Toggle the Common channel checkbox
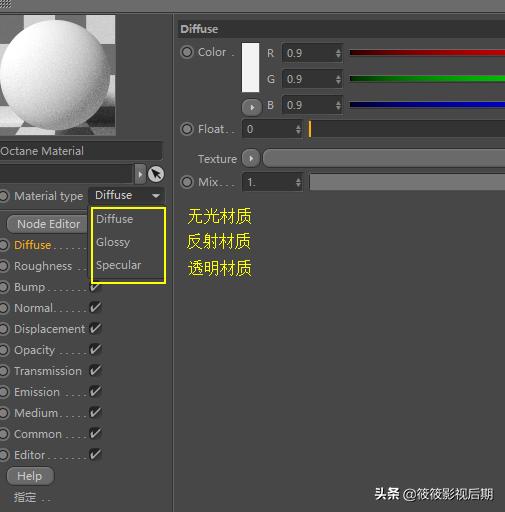 pos(95,434)
